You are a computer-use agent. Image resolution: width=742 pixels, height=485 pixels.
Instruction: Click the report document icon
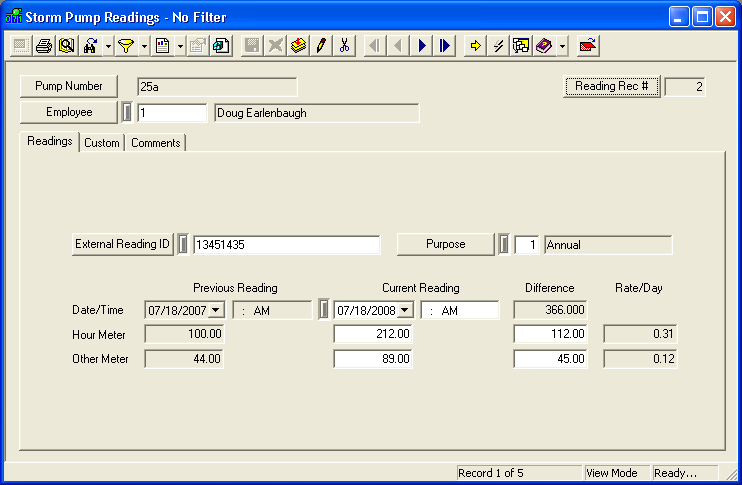162,46
